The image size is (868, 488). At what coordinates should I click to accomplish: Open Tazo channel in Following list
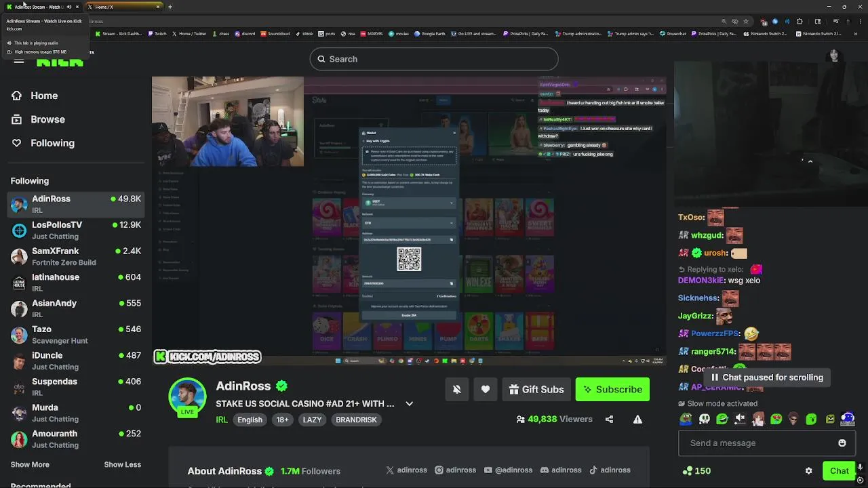[x=76, y=334]
